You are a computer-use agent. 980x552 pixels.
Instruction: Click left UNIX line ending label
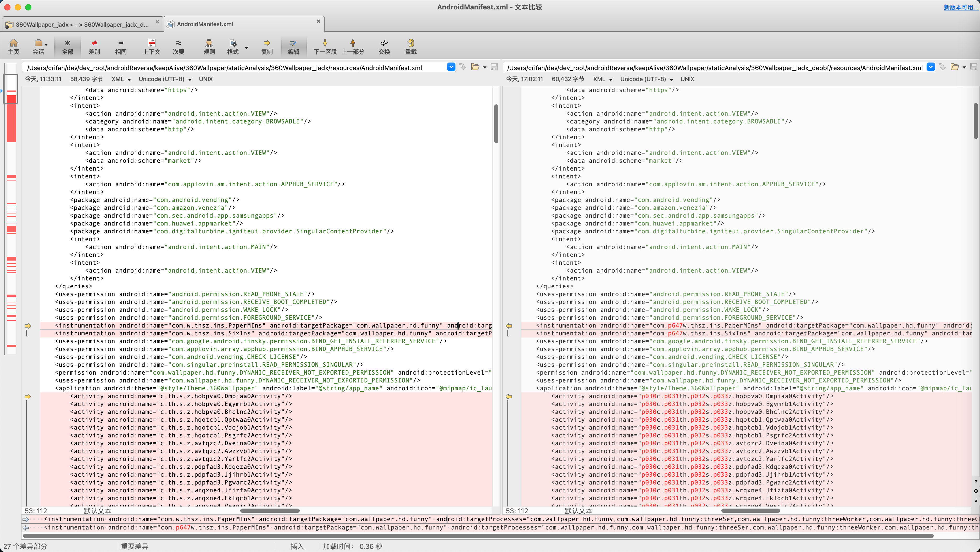click(x=206, y=79)
